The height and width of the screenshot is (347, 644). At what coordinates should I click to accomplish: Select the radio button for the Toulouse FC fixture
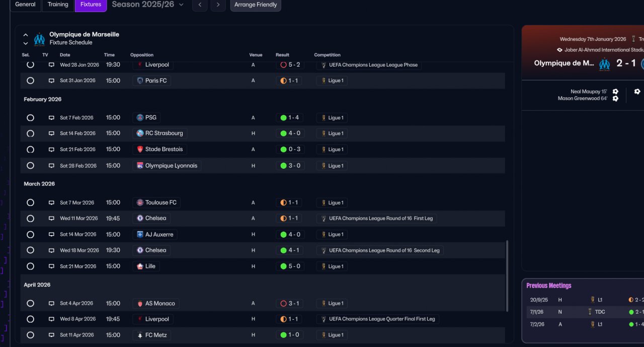coord(30,202)
